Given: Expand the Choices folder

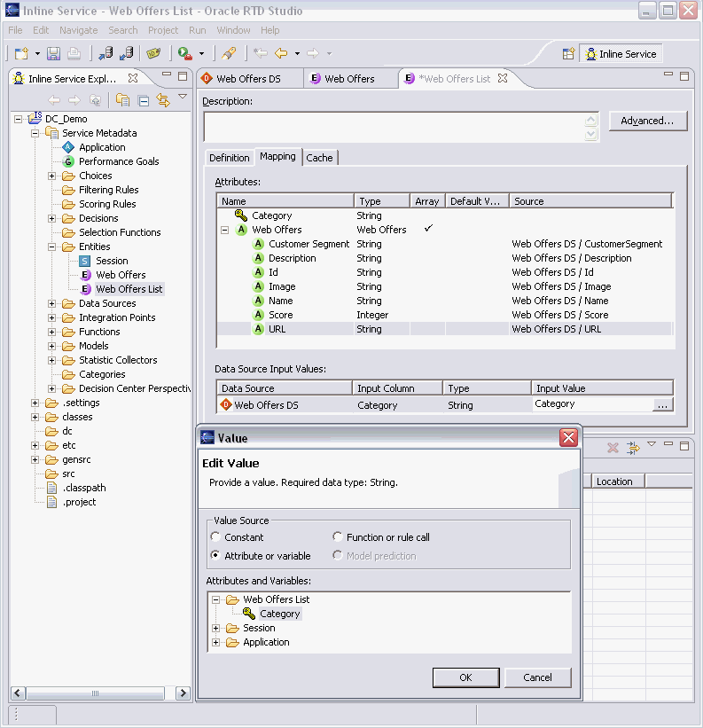Looking at the screenshot, I should click(x=52, y=176).
